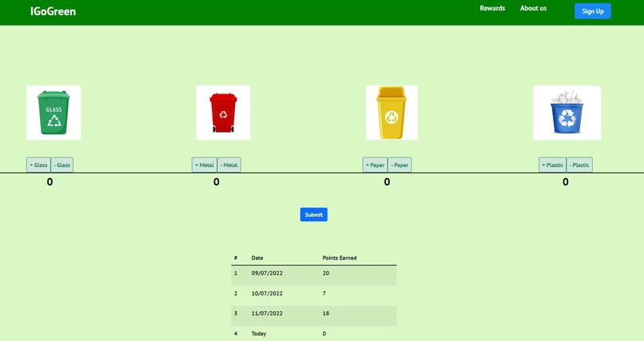644x341 pixels.
Task: Add one Glass item
Action: pos(38,165)
